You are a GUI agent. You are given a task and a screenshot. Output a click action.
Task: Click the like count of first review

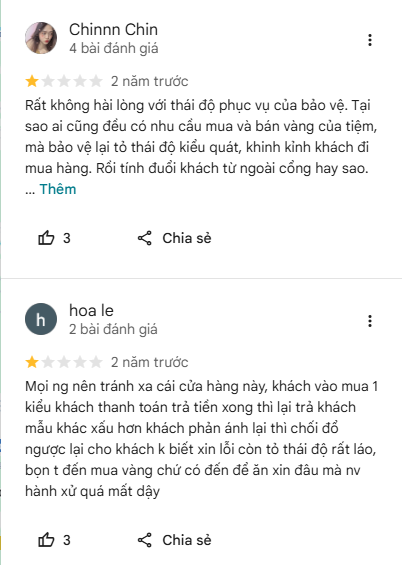point(67,238)
